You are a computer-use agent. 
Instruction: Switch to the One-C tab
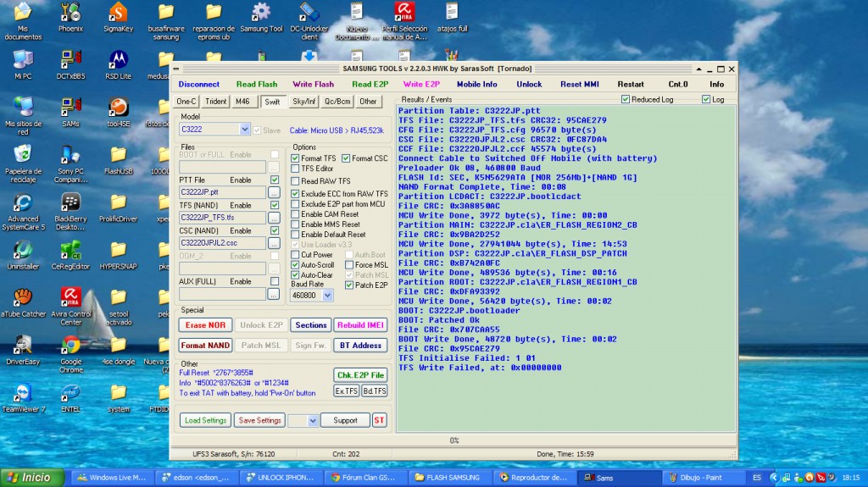tap(186, 102)
